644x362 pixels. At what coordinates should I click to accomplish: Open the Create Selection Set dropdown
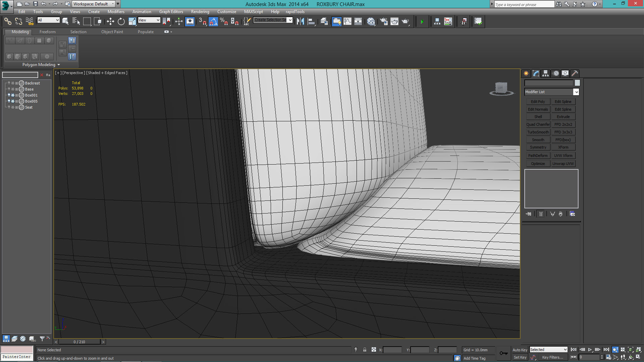tap(273, 20)
